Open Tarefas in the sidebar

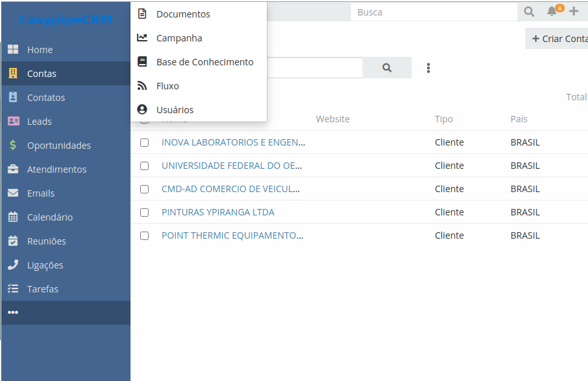pos(66,289)
